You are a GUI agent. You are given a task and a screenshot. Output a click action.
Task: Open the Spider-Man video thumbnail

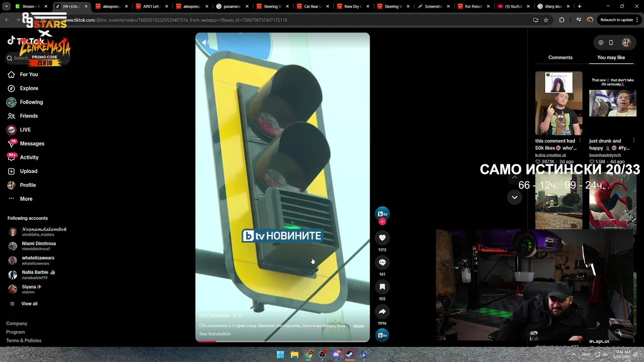pyautogui.click(x=612, y=201)
